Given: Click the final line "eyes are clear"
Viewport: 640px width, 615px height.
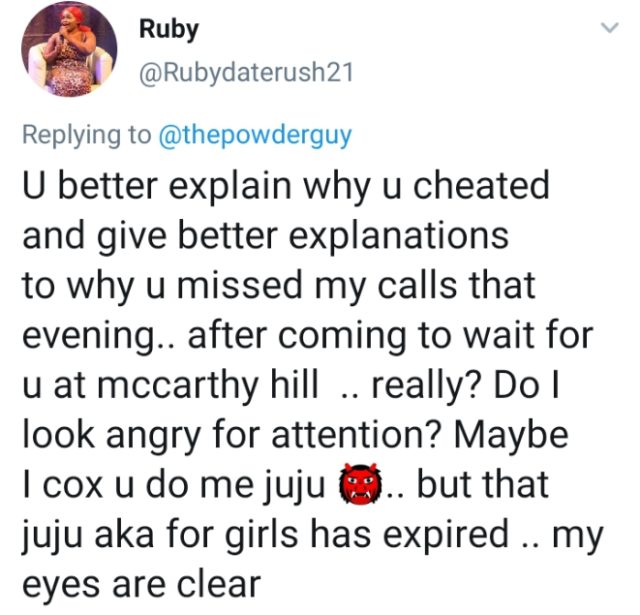Looking at the screenshot, I should coord(140,583).
